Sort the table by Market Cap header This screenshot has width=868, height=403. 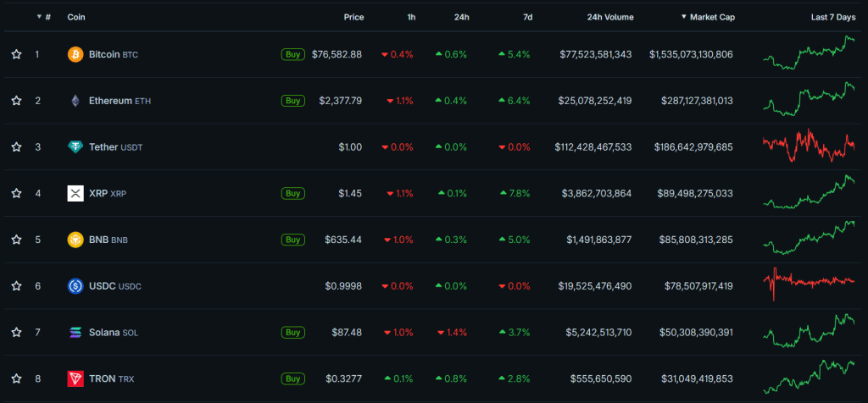point(708,17)
